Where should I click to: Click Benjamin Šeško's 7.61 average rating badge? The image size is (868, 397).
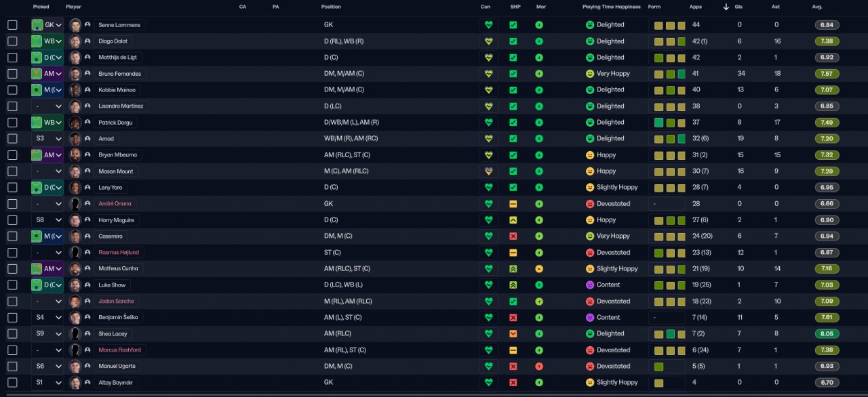[x=827, y=318]
